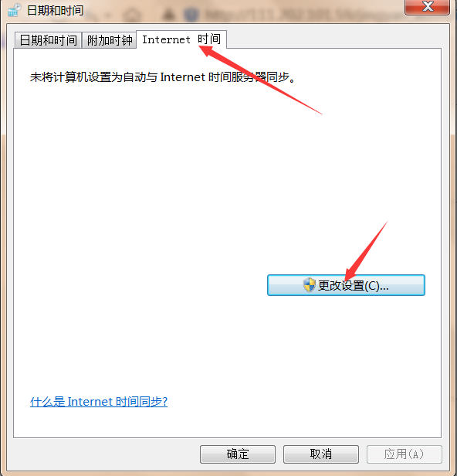Click the blurred home icon behind the title bar
457x476 pixels.
coord(133,14)
